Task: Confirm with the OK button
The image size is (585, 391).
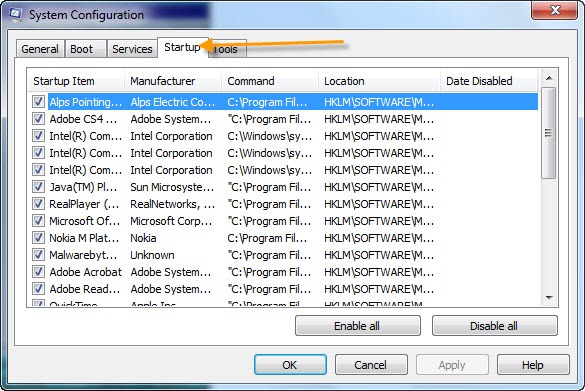Action: tap(290, 365)
